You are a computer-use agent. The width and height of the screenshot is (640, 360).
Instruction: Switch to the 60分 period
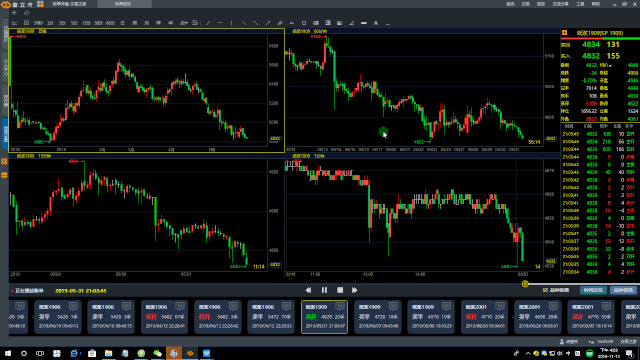(x=110, y=23)
